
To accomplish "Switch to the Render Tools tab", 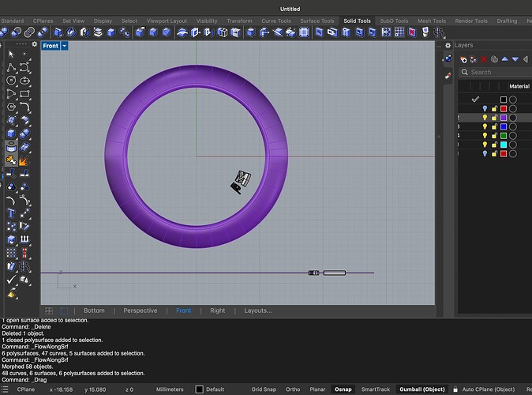I will (471, 21).
